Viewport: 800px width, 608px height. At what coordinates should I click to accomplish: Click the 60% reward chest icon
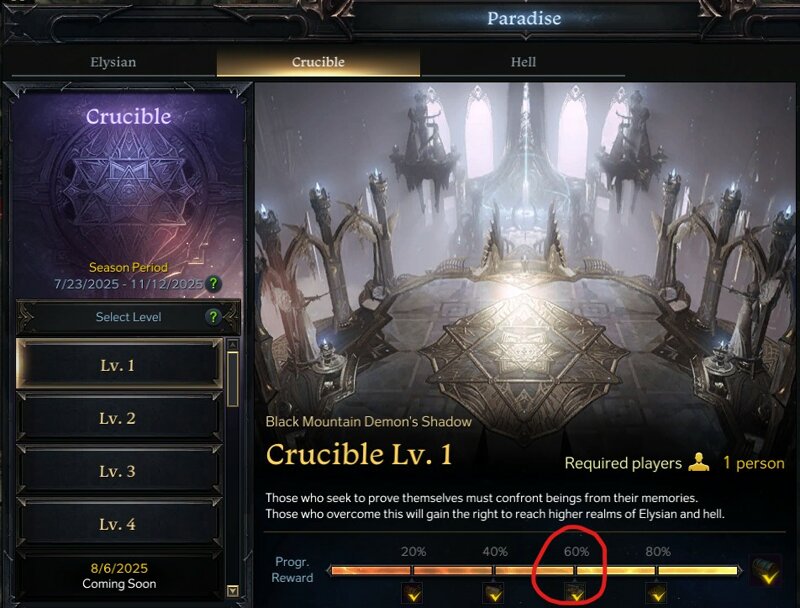point(576,593)
